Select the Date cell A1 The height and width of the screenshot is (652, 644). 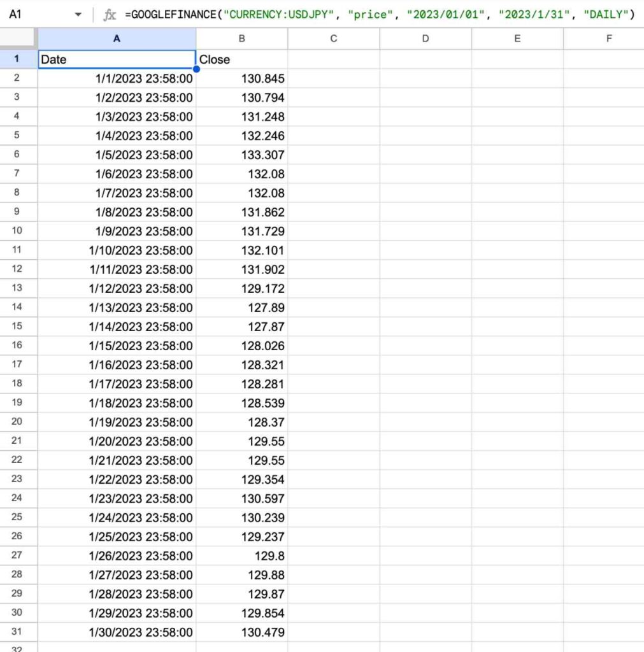117,59
